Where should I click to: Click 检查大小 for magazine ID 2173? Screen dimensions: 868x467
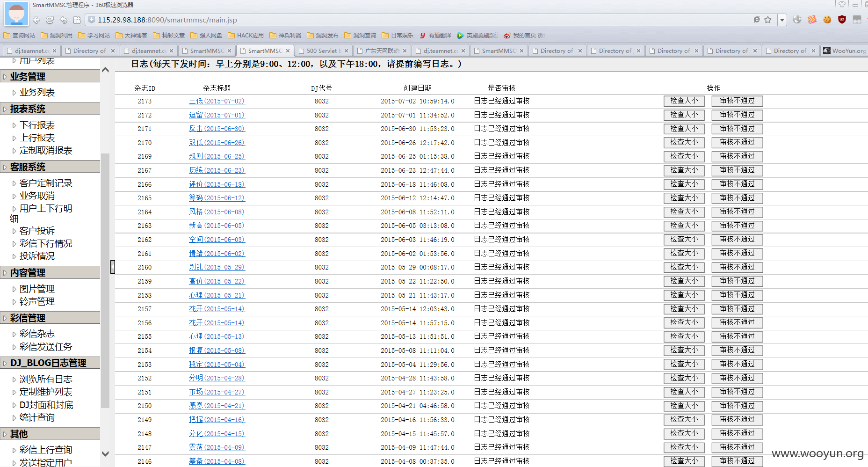coord(684,101)
